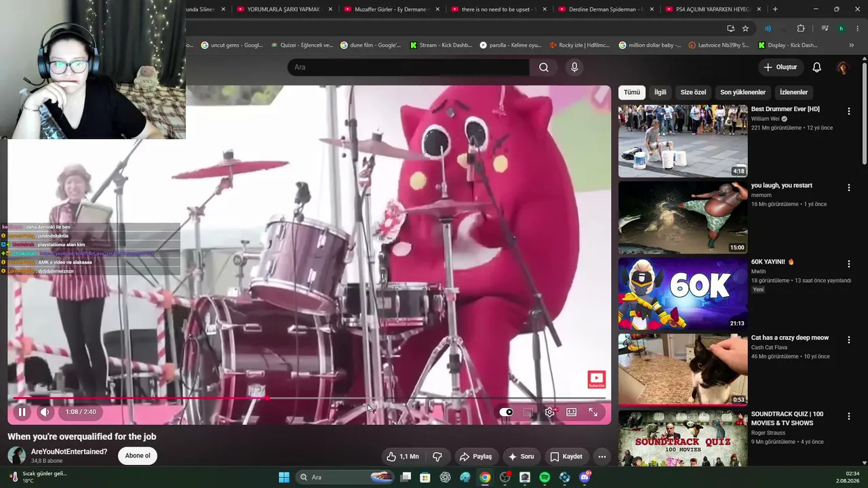Image resolution: width=868 pixels, height=488 pixels.
Task: Open OBS Studio from taskbar
Action: 505,477
